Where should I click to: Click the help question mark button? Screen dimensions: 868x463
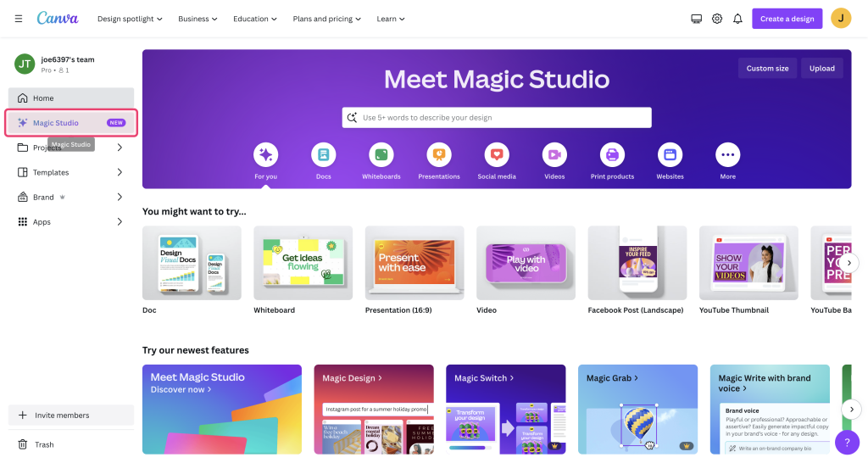click(x=846, y=443)
